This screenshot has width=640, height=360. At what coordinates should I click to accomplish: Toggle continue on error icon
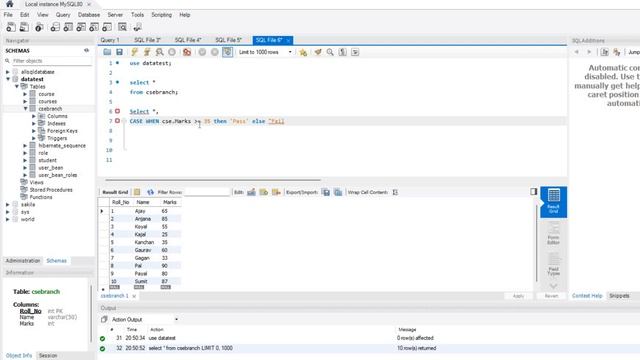click(x=187, y=52)
